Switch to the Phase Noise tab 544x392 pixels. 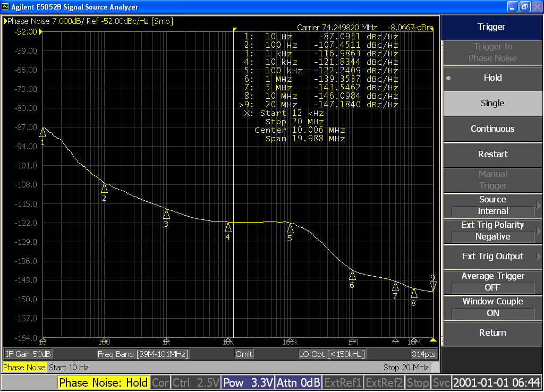pos(24,367)
